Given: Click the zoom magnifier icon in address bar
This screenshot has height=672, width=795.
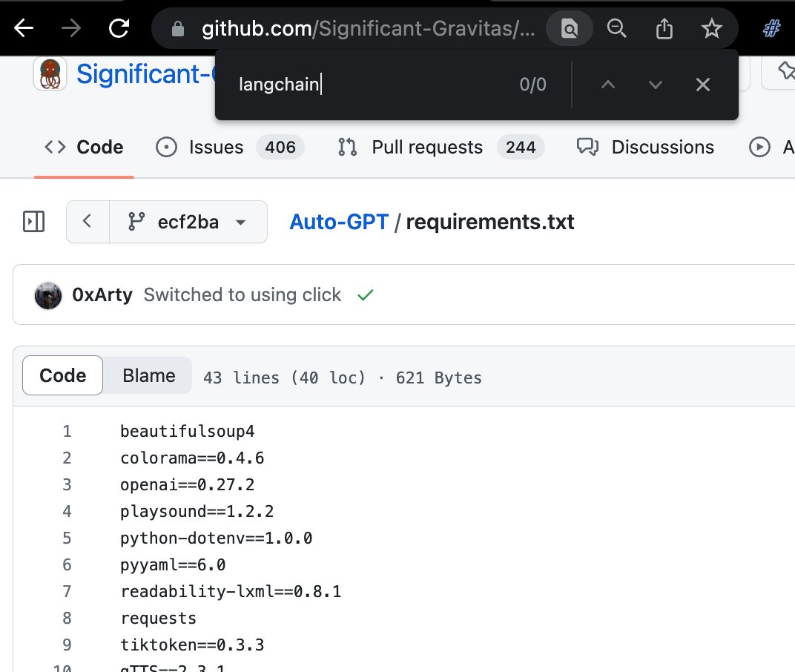Looking at the screenshot, I should pos(616,28).
